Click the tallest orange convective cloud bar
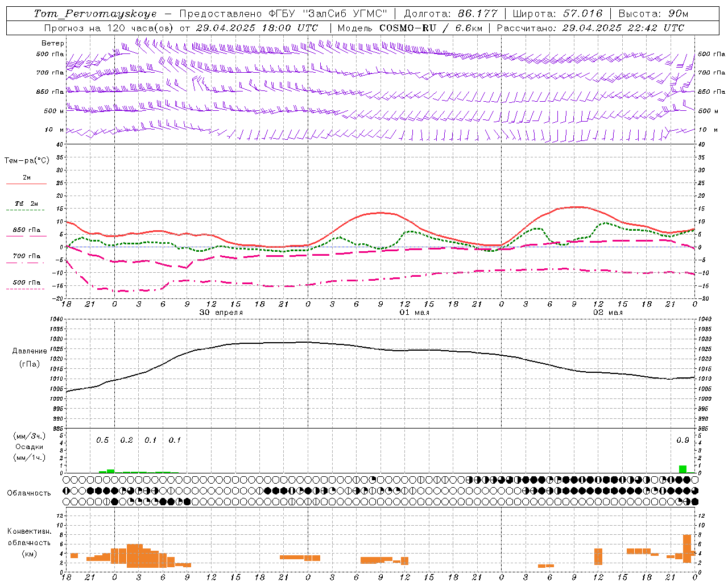This screenshot has width=728, height=582. [687, 548]
